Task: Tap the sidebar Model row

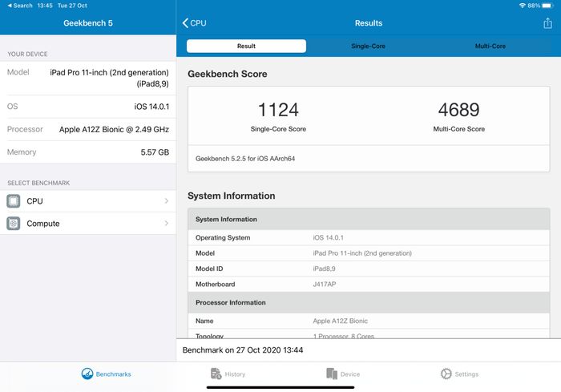Action: coord(88,78)
